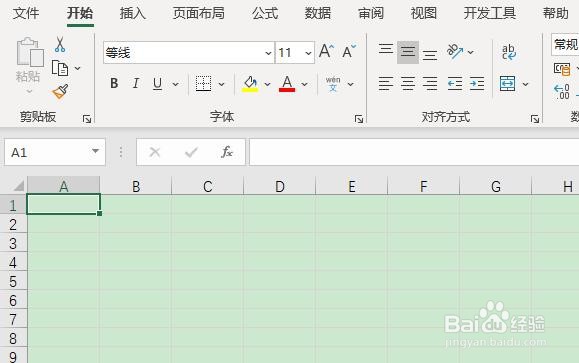This screenshot has height=363, width=579.
Task: Open number format box (常规)
Action: tap(565, 45)
